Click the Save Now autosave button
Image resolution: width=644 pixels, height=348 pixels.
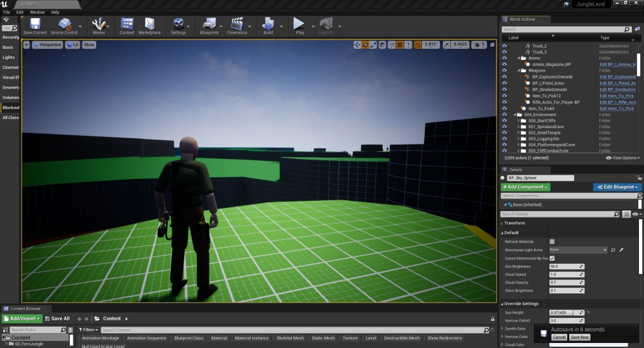pos(579,337)
